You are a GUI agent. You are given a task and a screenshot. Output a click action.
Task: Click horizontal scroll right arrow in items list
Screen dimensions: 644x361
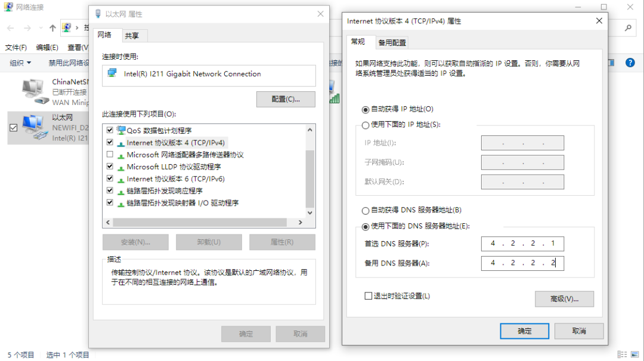click(300, 222)
